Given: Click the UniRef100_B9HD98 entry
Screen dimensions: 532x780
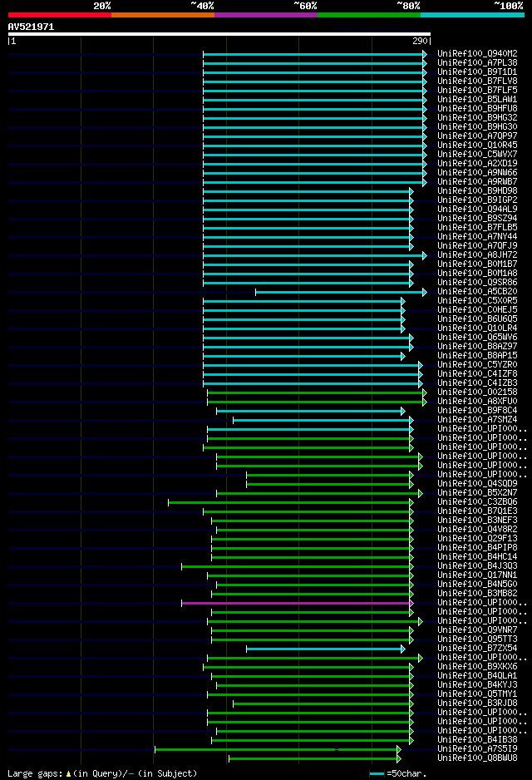Looking at the screenshot, I should pyautogui.click(x=477, y=191).
